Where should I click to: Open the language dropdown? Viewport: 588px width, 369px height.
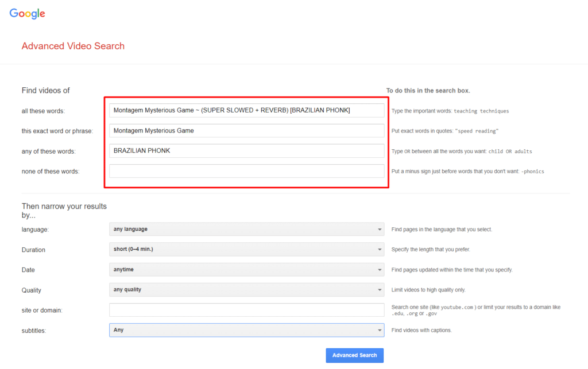247,229
